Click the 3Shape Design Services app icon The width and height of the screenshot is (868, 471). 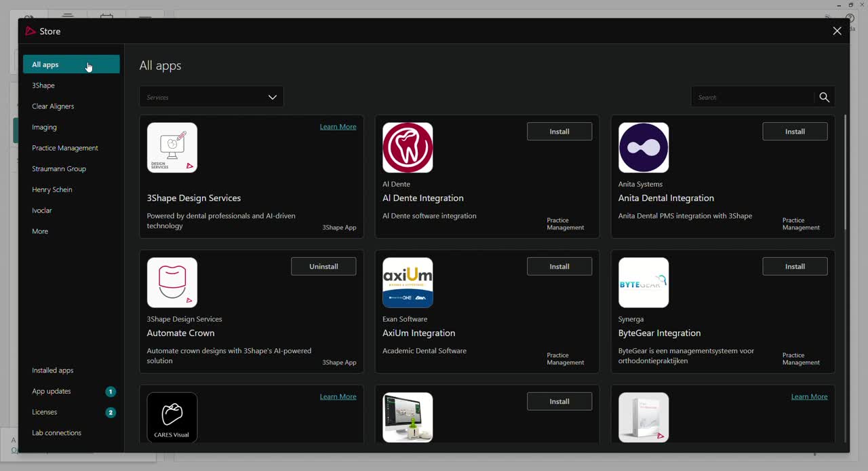[172, 148]
